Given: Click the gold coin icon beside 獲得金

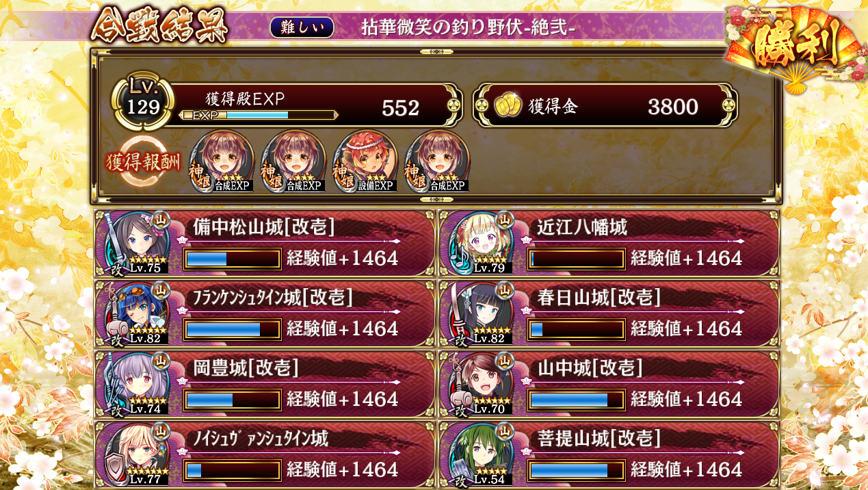Looking at the screenshot, I should (506, 105).
